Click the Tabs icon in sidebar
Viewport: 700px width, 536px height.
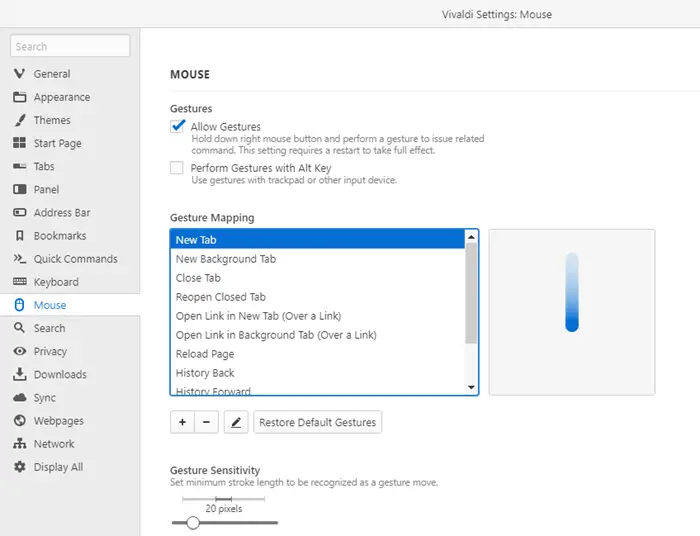pos(19,166)
